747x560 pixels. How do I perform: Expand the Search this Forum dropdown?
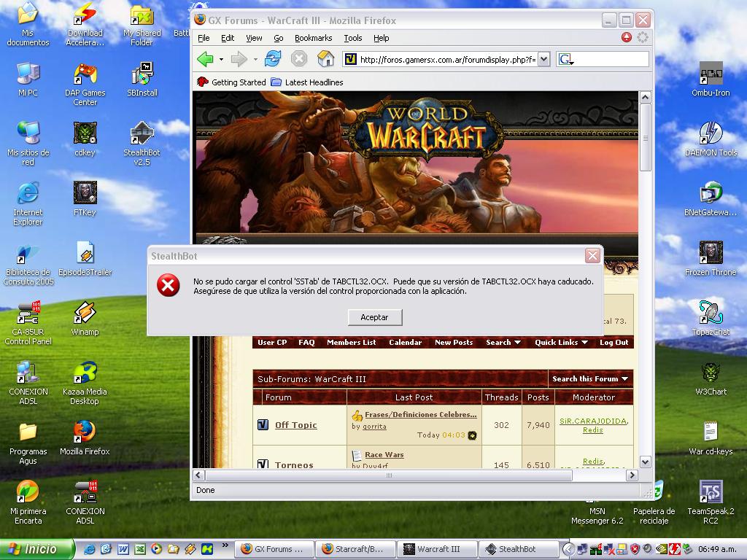(589, 378)
